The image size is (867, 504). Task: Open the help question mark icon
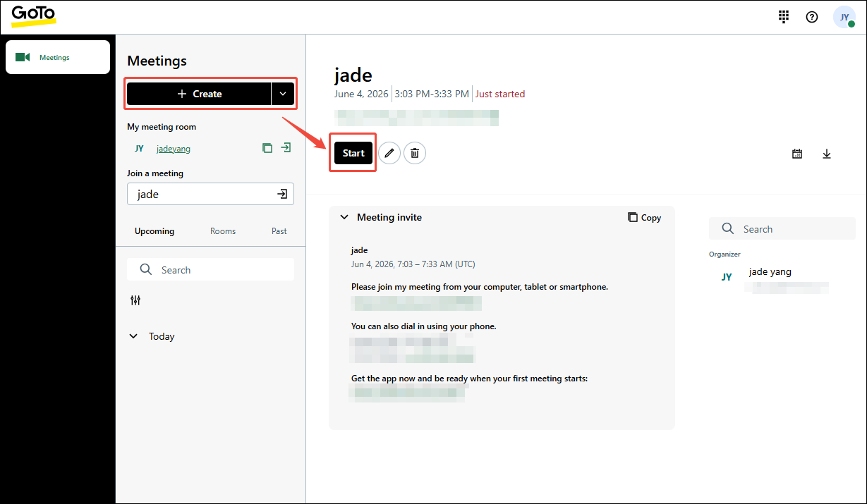tap(812, 17)
